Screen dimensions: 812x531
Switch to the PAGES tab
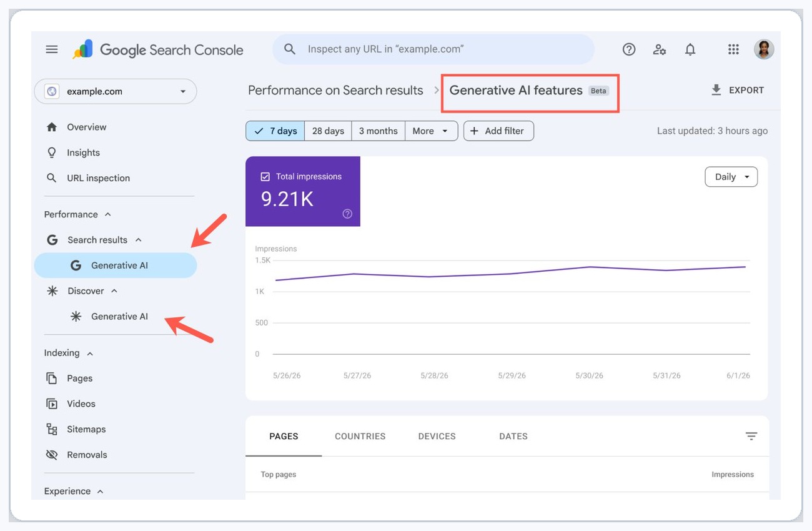[x=284, y=436]
